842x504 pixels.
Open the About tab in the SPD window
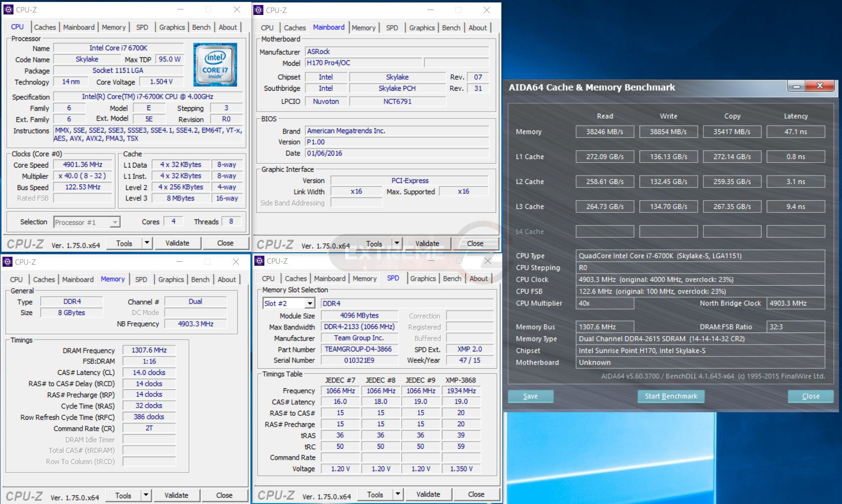coord(479,279)
